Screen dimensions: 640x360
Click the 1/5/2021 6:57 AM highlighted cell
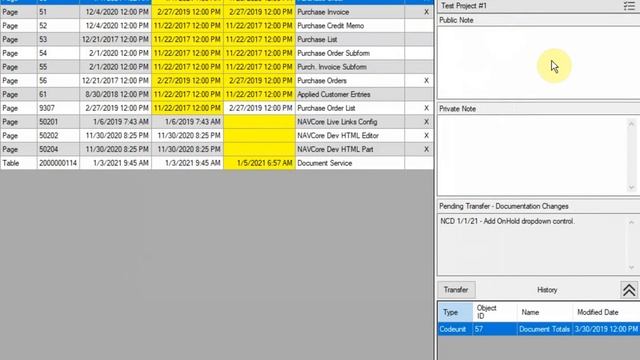pos(259,163)
